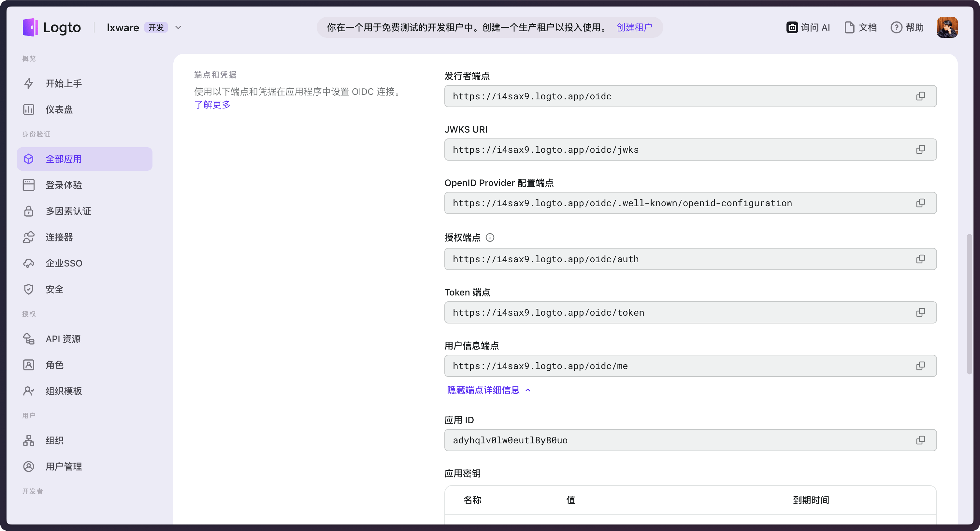This screenshot has width=980, height=531.
Task: Open 文档 in the top bar
Action: tap(860, 27)
